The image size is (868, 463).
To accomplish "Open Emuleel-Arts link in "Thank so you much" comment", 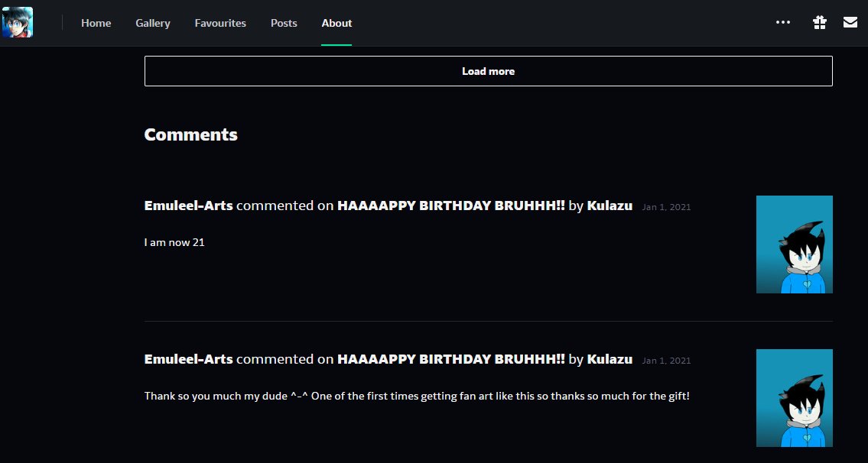I will (188, 359).
